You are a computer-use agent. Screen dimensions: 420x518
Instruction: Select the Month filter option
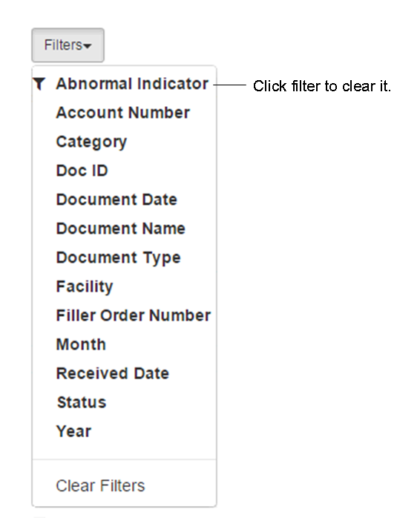[x=81, y=344]
